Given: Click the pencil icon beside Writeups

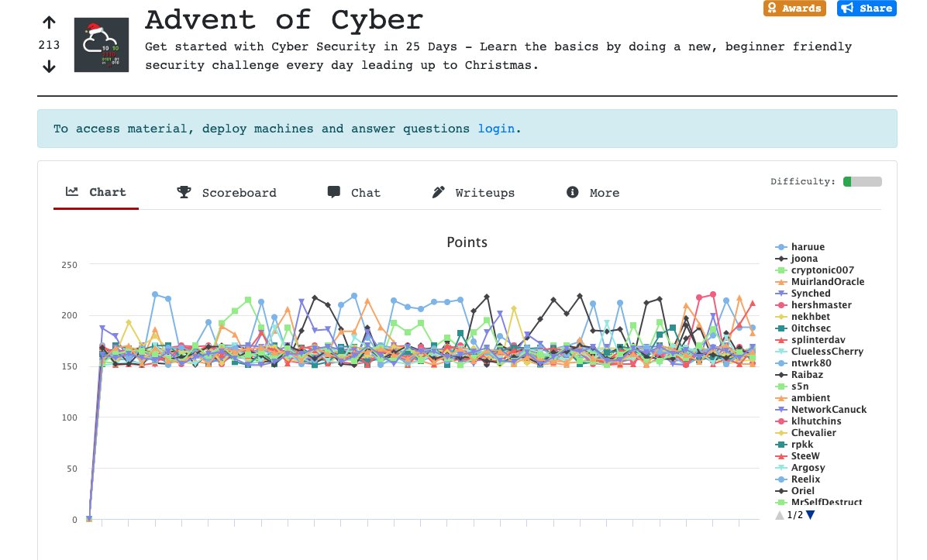Looking at the screenshot, I should (438, 192).
